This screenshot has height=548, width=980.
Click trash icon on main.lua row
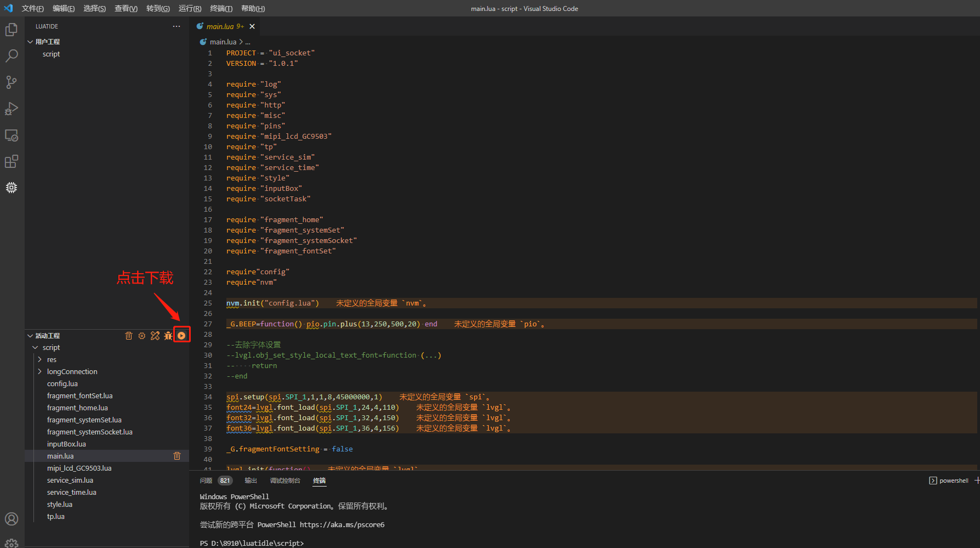(177, 456)
